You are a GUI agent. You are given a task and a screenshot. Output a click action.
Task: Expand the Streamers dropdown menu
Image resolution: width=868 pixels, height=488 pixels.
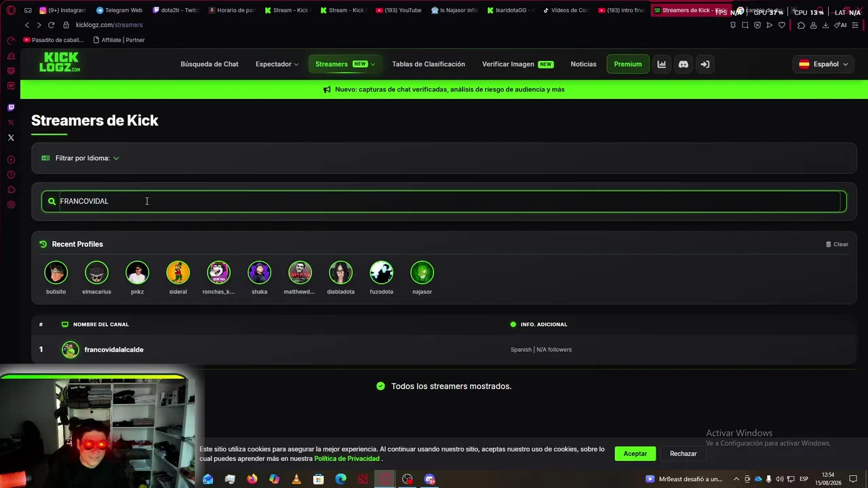pyautogui.click(x=344, y=64)
